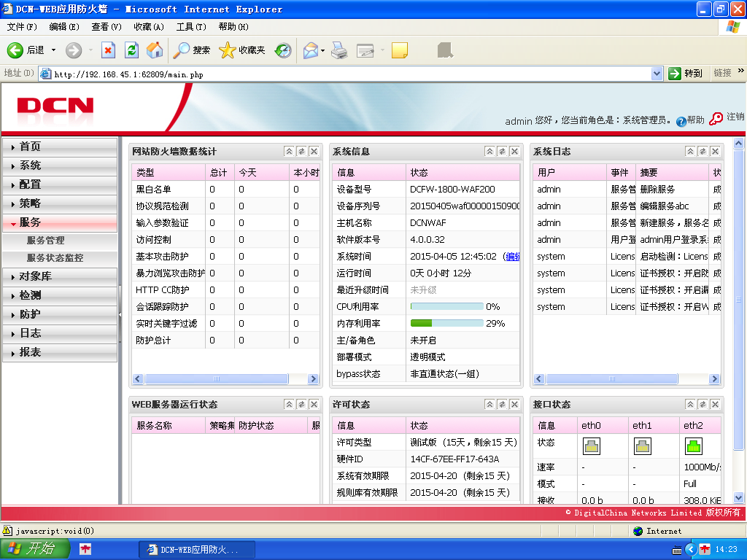Stop page loading with red X icon
This screenshot has height=560, width=747.
coord(108,50)
